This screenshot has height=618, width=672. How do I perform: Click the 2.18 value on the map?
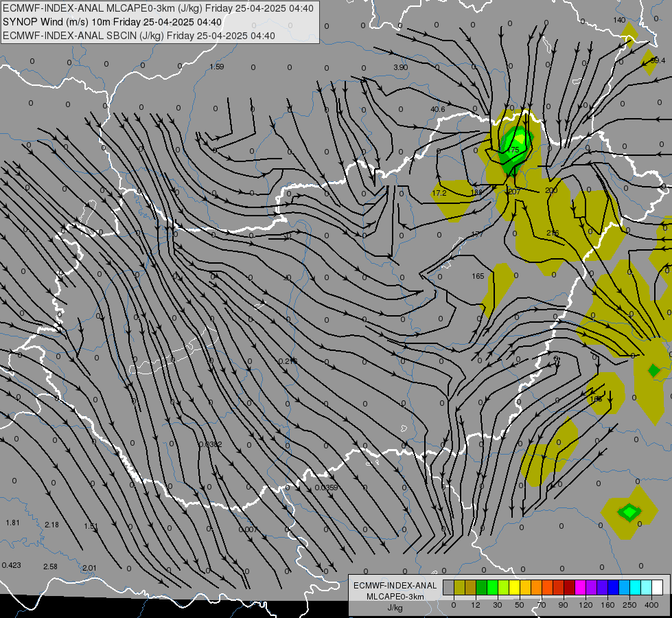[51, 525]
